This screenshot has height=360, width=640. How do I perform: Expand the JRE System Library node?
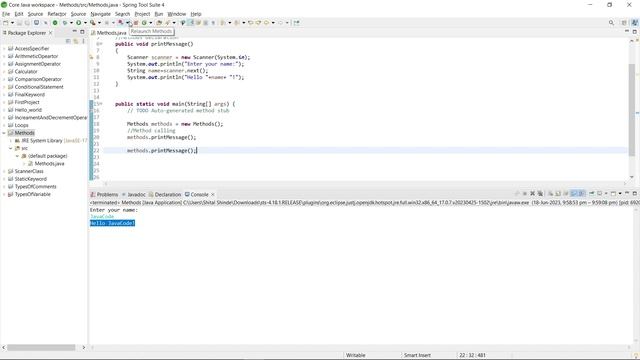click(x=11, y=141)
